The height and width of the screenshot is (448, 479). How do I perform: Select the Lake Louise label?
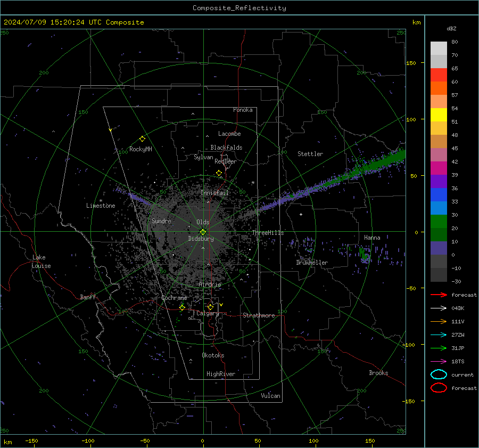click(41, 262)
